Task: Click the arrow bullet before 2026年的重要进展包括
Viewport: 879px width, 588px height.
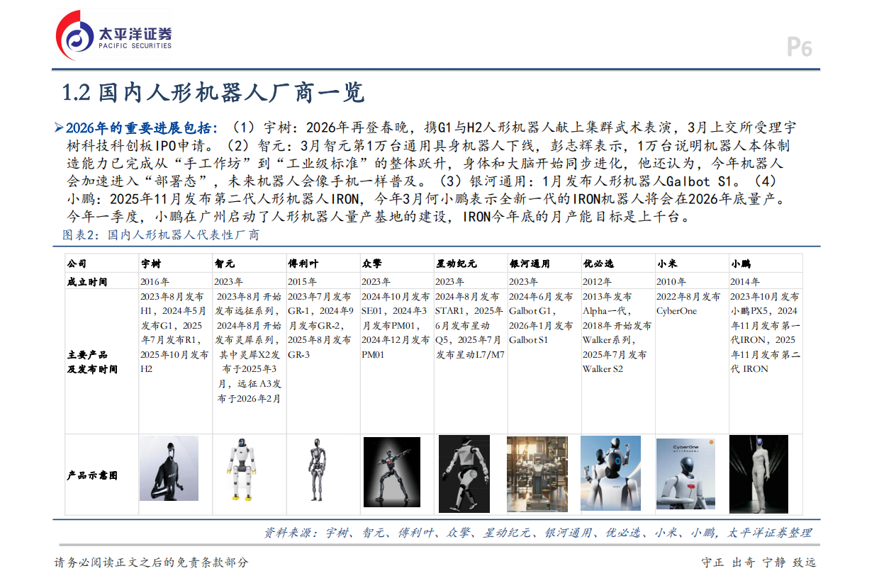Action: 59,126
